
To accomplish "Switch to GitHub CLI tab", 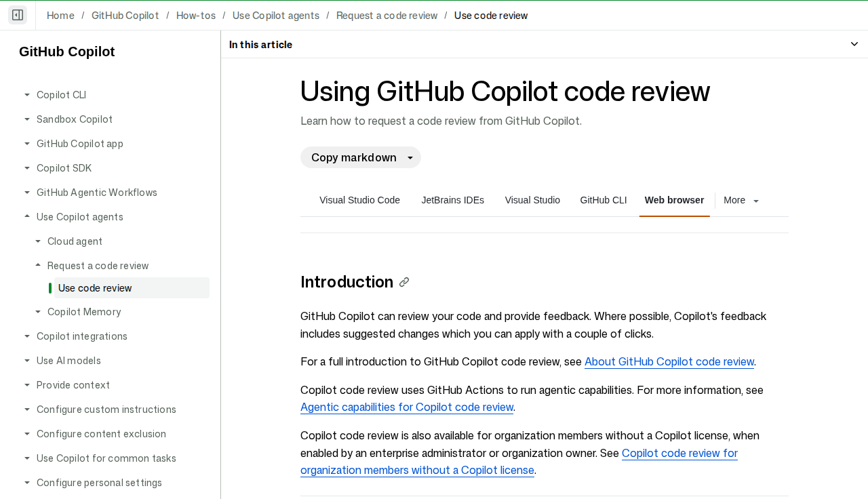I will 604,200.
